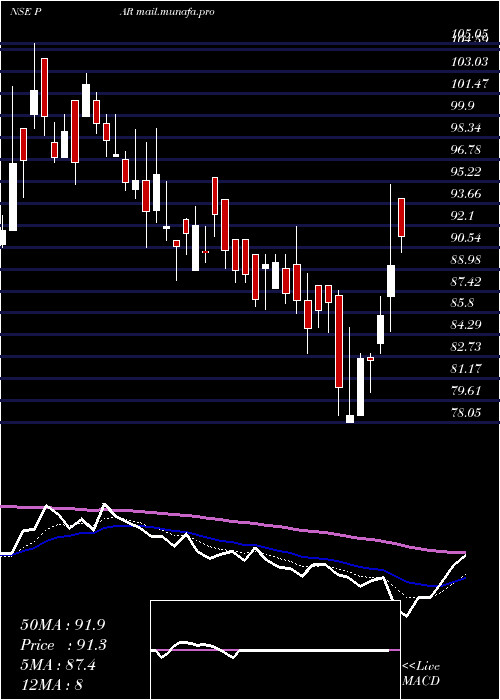Click the '5MA : 87.4' readout

[58, 665]
